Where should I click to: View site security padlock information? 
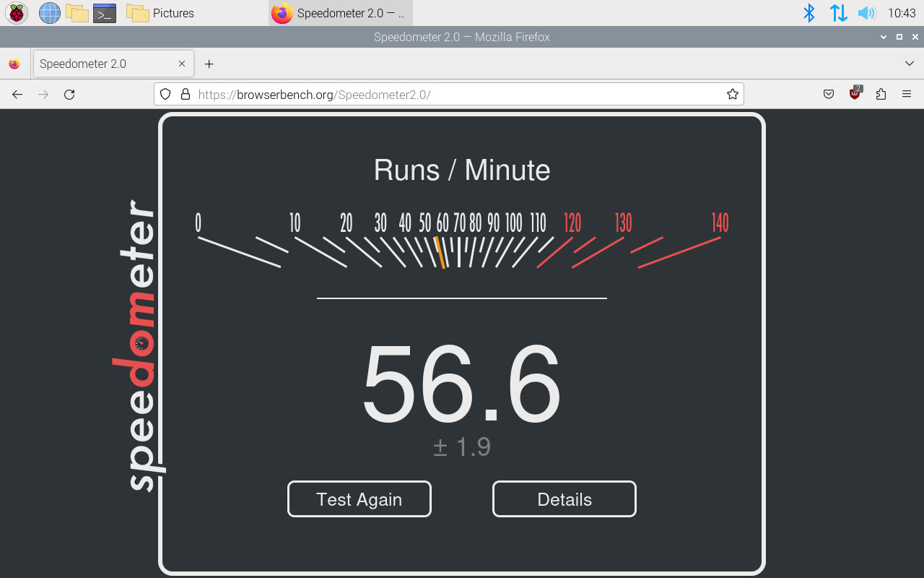tap(185, 94)
